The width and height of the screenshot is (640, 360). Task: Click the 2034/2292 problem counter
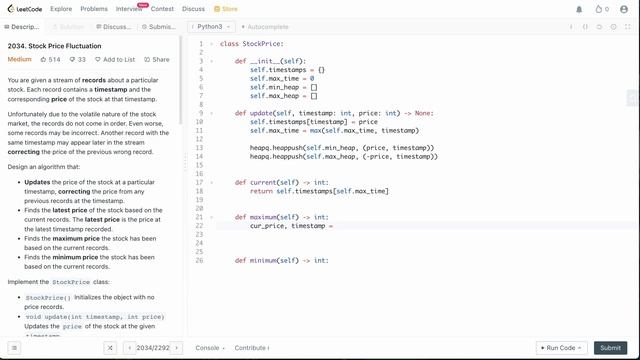[x=153, y=348]
